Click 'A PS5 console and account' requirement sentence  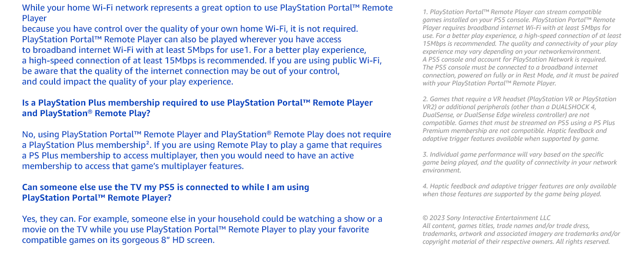click(514, 59)
